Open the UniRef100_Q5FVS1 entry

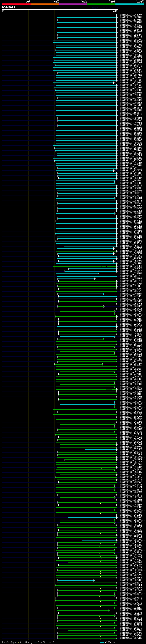pos(131,598)
